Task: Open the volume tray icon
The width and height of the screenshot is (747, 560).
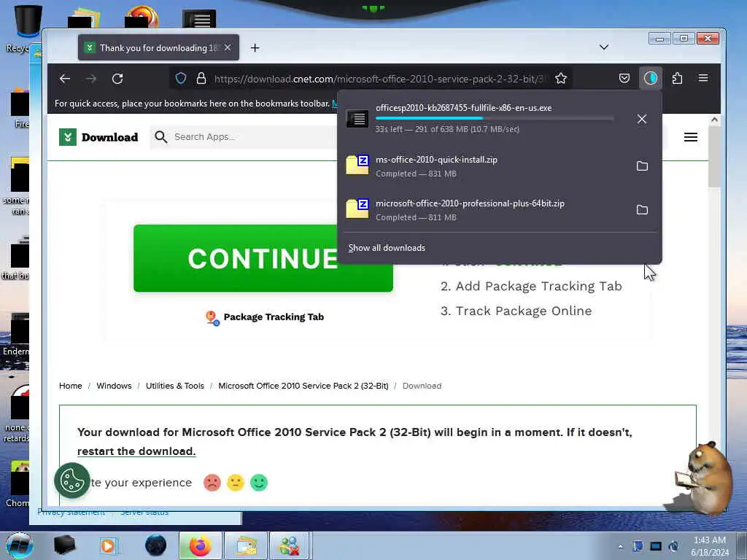Action: click(x=673, y=547)
